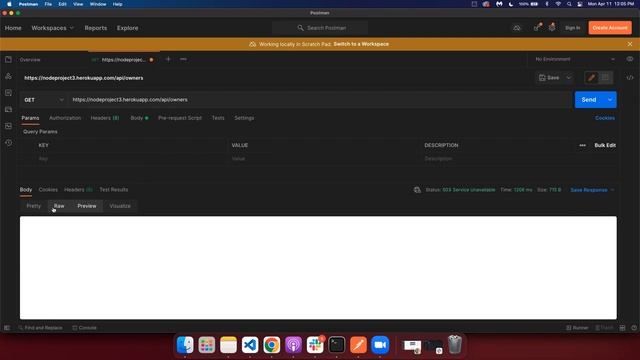
Task: Expand the Workspaces dropdown
Action: tap(52, 28)
